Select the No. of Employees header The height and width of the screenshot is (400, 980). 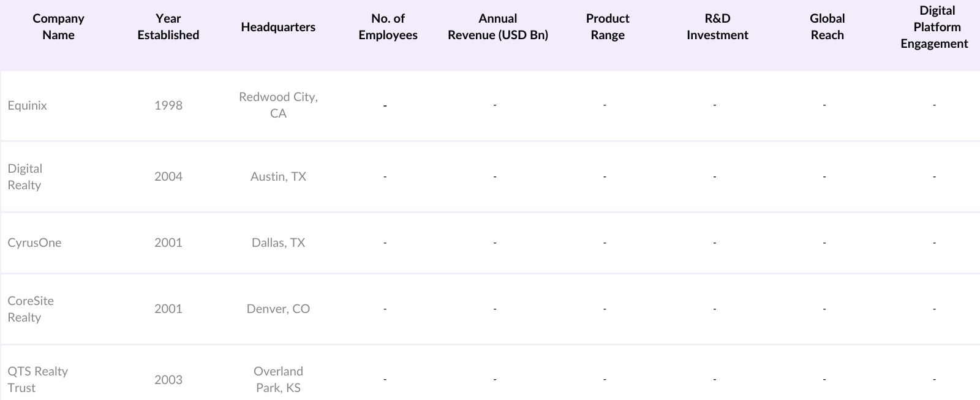[388, 27]
